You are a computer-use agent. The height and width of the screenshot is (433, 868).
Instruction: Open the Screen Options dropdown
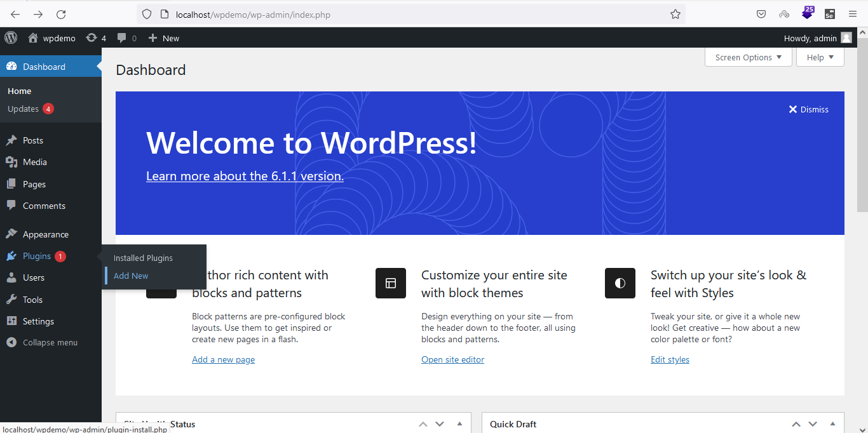747,57
